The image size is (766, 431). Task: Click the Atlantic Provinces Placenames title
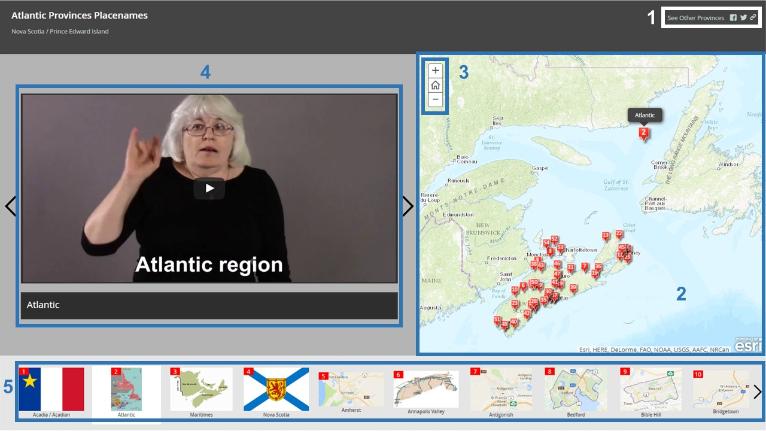click(x=79, y=16)
